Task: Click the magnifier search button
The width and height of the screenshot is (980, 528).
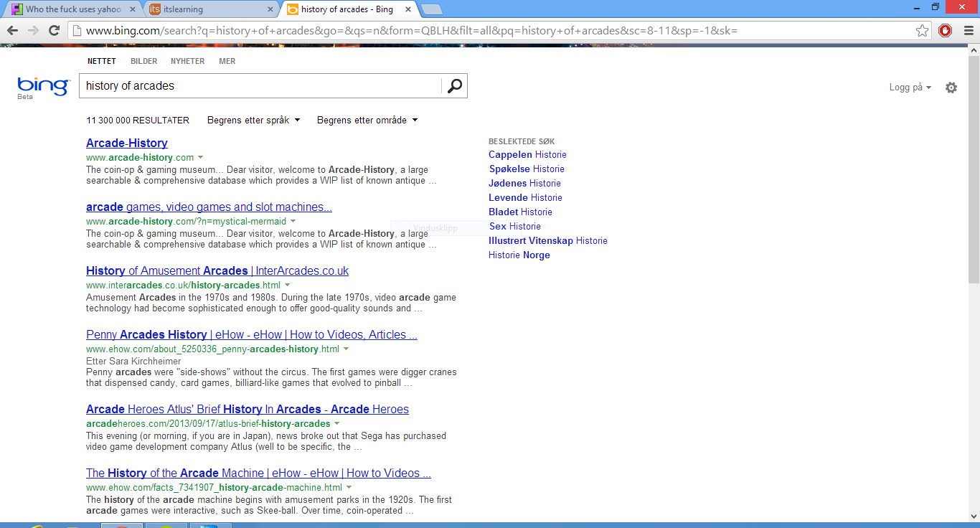Action: point(455,86)
